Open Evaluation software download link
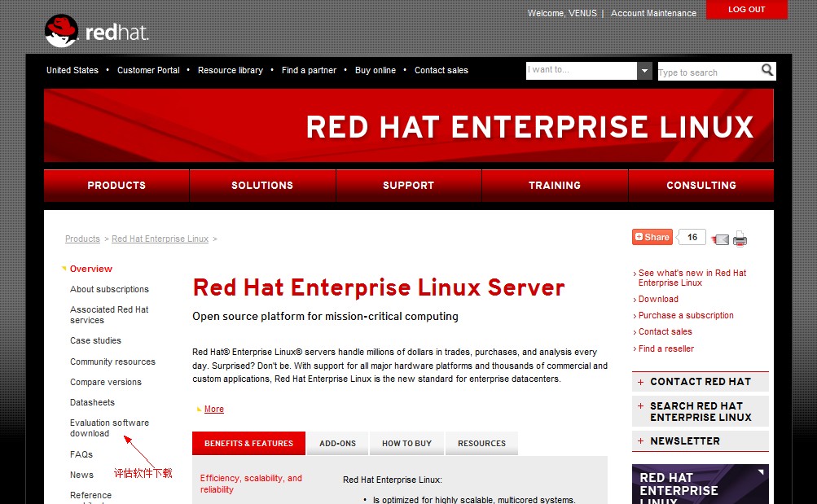 (109, 427)
